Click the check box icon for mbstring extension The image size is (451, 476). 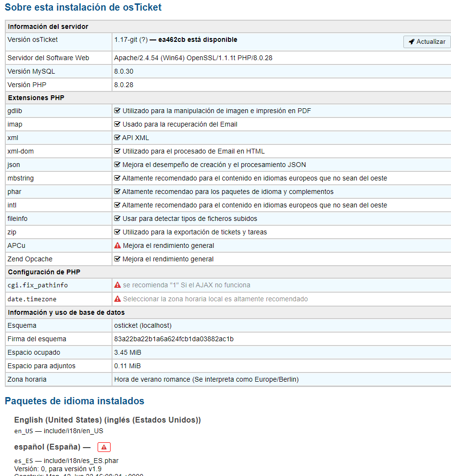pos(117,179)
